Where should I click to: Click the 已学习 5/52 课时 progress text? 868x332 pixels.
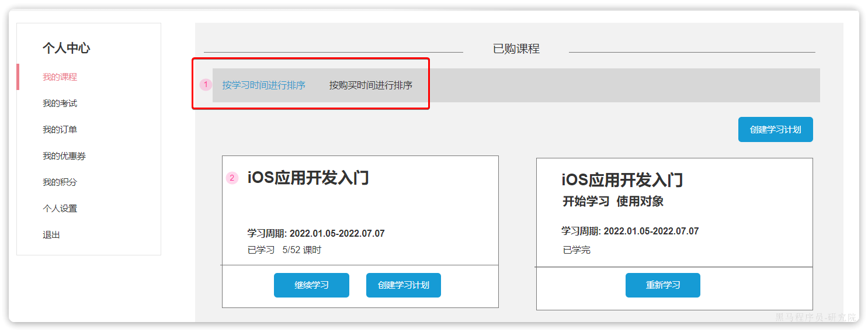pyautogui.click(x=284, y=250)
